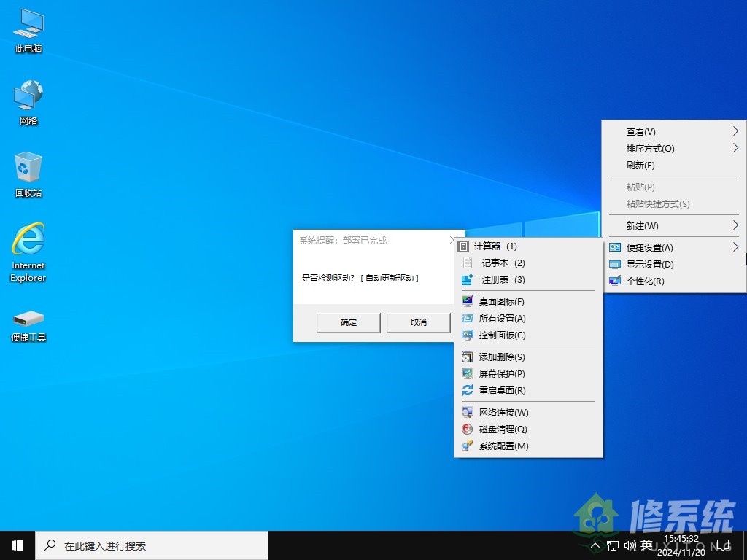Click dialog text 是否检测驱动?
Screen dimensions: 747x560
(x=328, y=278)
